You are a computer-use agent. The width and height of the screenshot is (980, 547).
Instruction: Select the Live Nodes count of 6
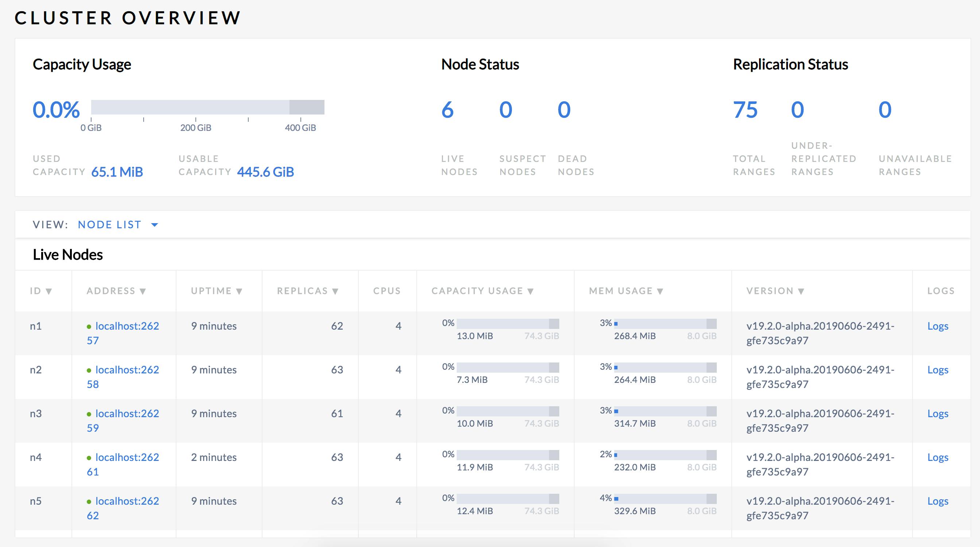tap(447, 110)
